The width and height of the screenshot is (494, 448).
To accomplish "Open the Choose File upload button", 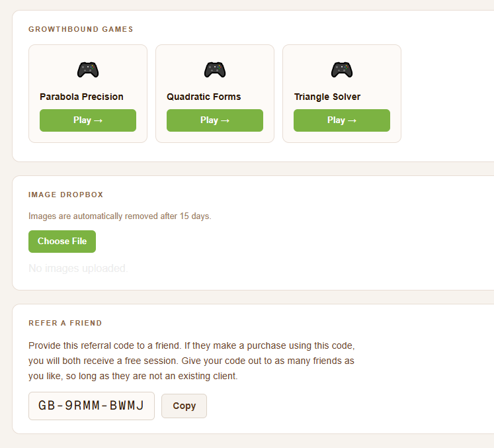I will (62, 242).
